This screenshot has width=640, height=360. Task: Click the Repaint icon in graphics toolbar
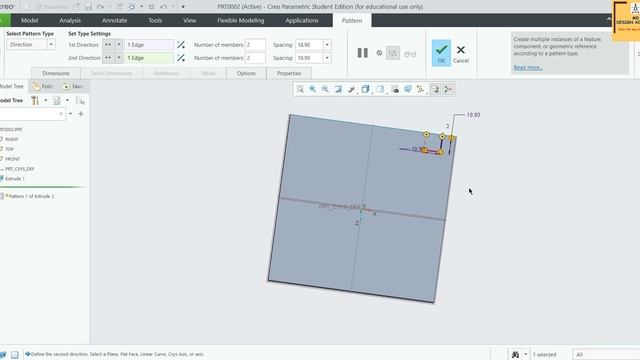338,89
